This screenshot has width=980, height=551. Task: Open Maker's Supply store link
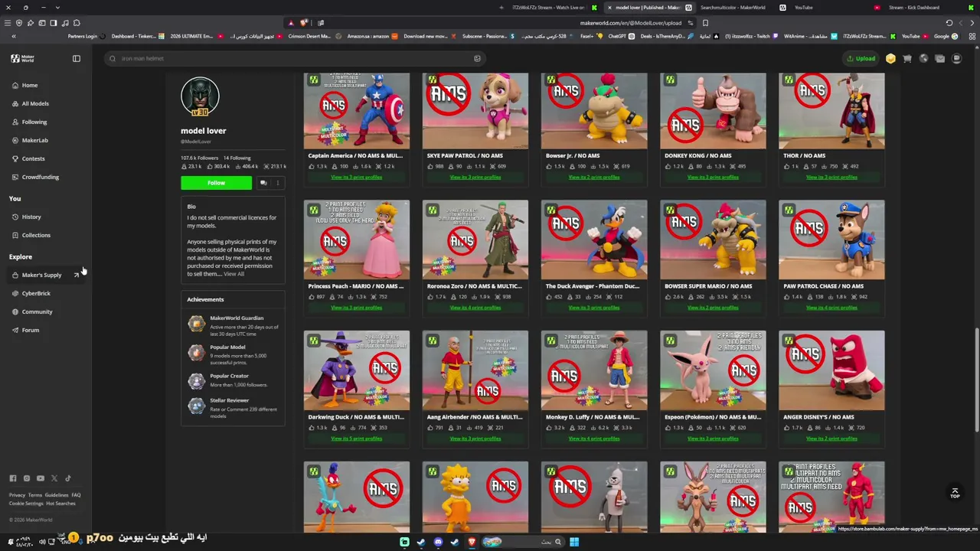click(45, 275)
